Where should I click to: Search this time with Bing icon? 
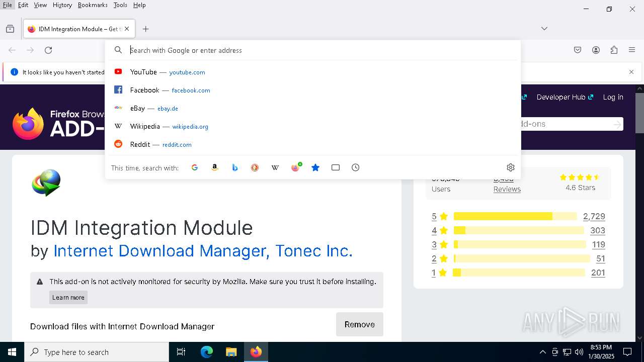click(x=235, y=167)
